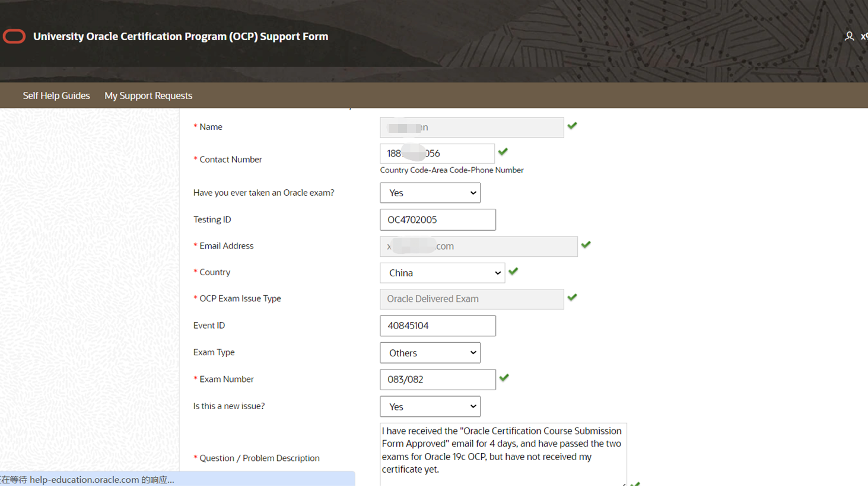Click the 'Question / Problem Description' label

tap(260, 458)
